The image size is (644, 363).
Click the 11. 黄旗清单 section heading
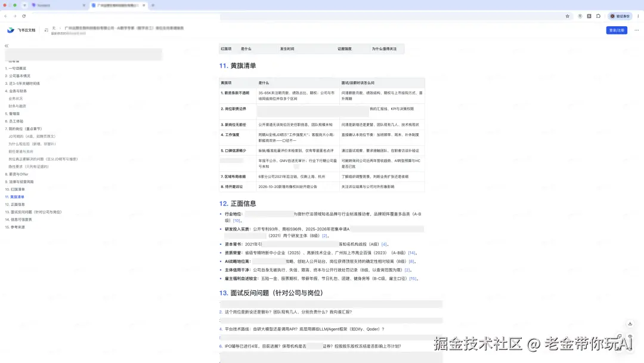(x=237, y=66)
